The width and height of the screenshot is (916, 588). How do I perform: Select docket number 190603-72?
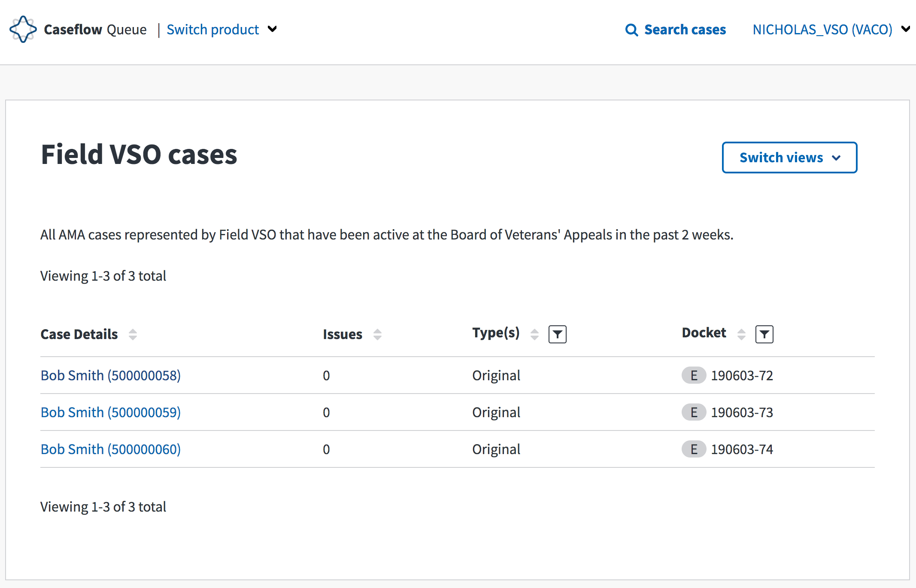click(x=742, y=376)
